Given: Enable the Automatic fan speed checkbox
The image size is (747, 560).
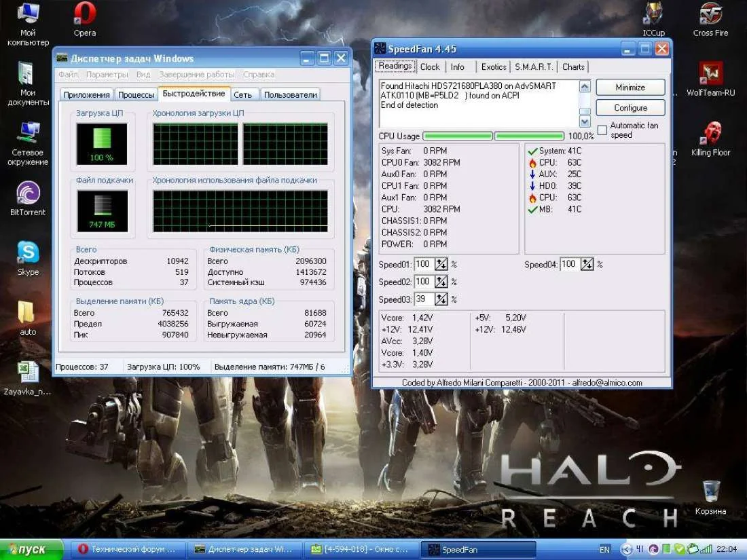Looking at the screenshot, I should tap(602, 130).
